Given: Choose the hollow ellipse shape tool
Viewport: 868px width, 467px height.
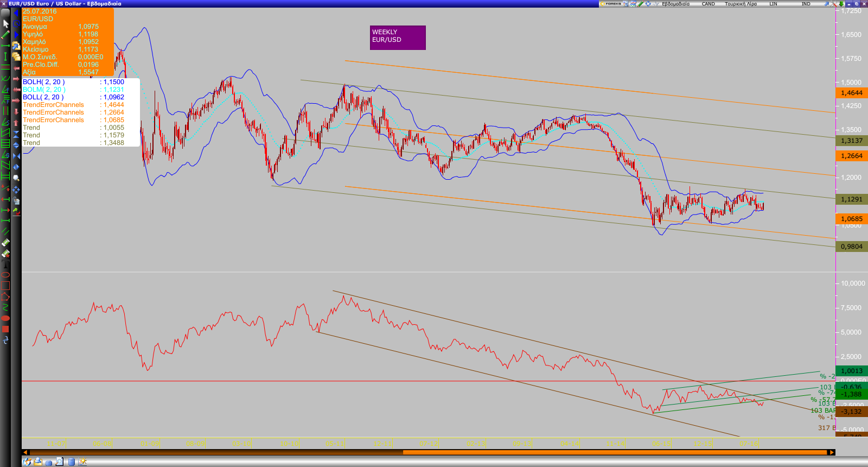Looking at the screenshot, I should pyautogui.click(x=6, y=275).
